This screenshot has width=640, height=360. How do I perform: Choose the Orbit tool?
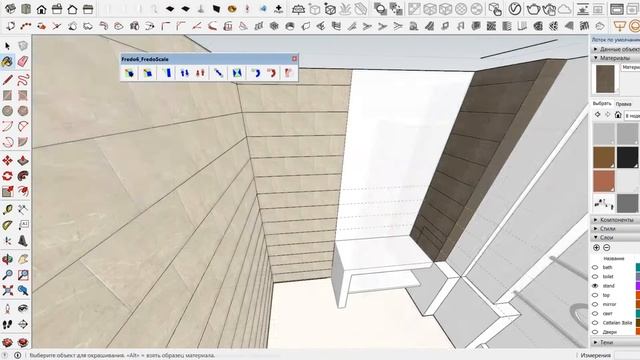(x=7, y=259)
